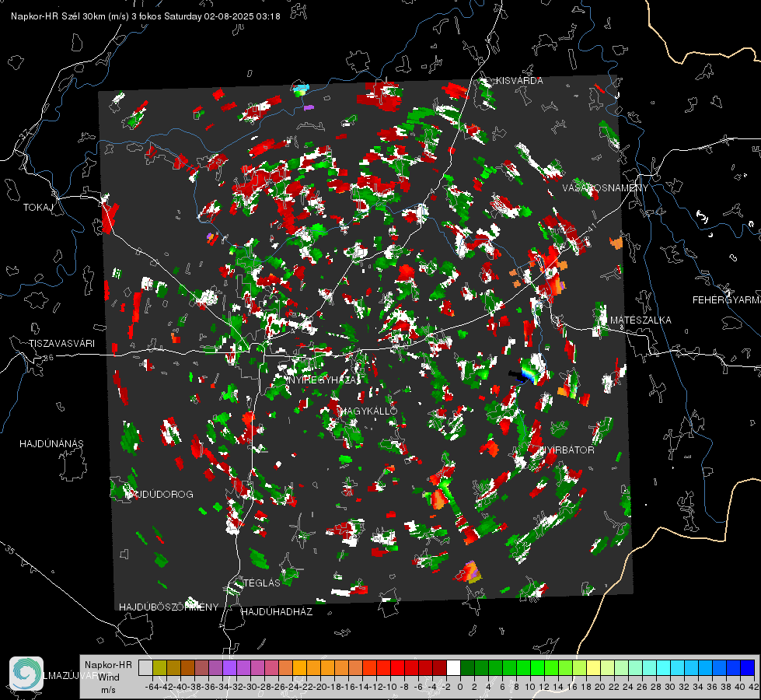
Task: Click the MÁTÉSZALKA city label
Action: pos(641,320)
